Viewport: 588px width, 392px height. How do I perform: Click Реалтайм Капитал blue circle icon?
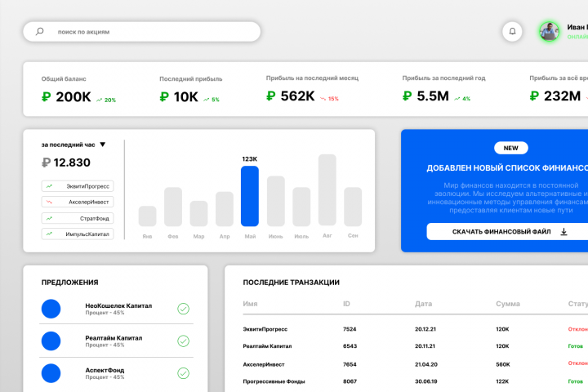[x=51, y=341]
